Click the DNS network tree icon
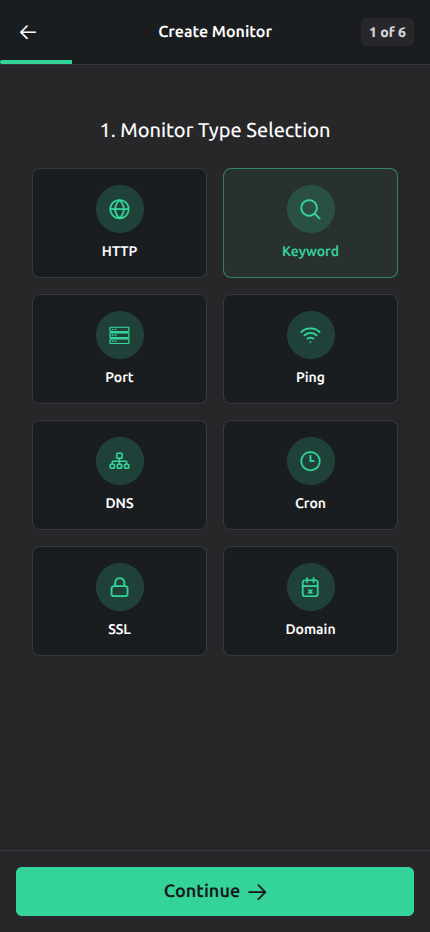The width and height of the screenshot is (430, 932). pos(120,461)
